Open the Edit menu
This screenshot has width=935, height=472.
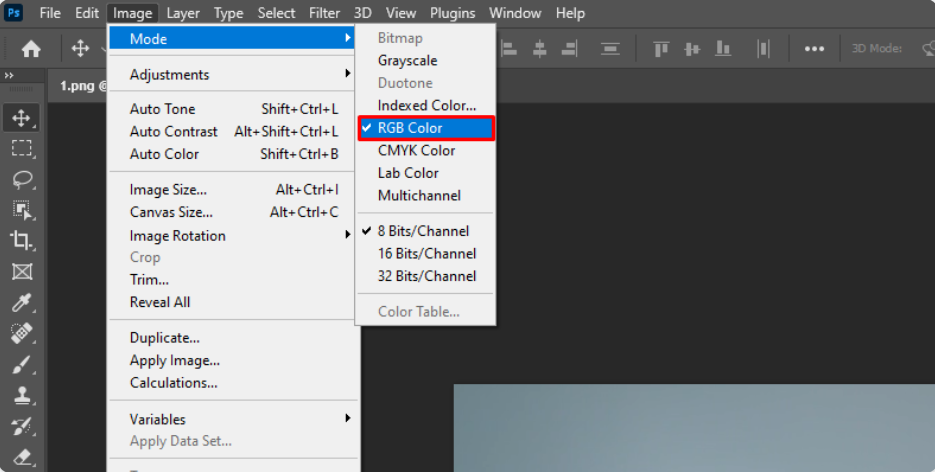click(x=86, y=13)
